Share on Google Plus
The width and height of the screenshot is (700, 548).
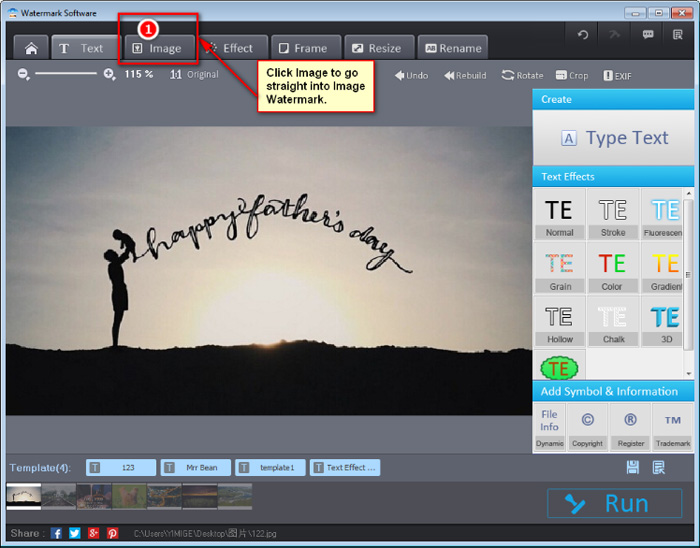pos(93,533)
